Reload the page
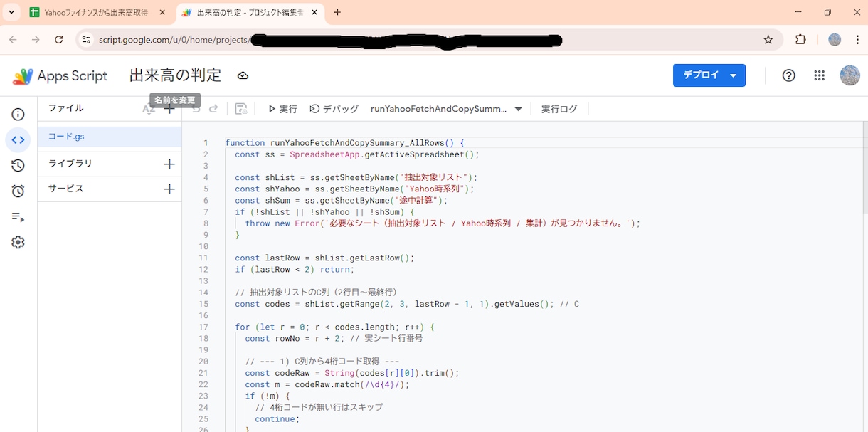This screenshot has width=868, height=432. 59,40
